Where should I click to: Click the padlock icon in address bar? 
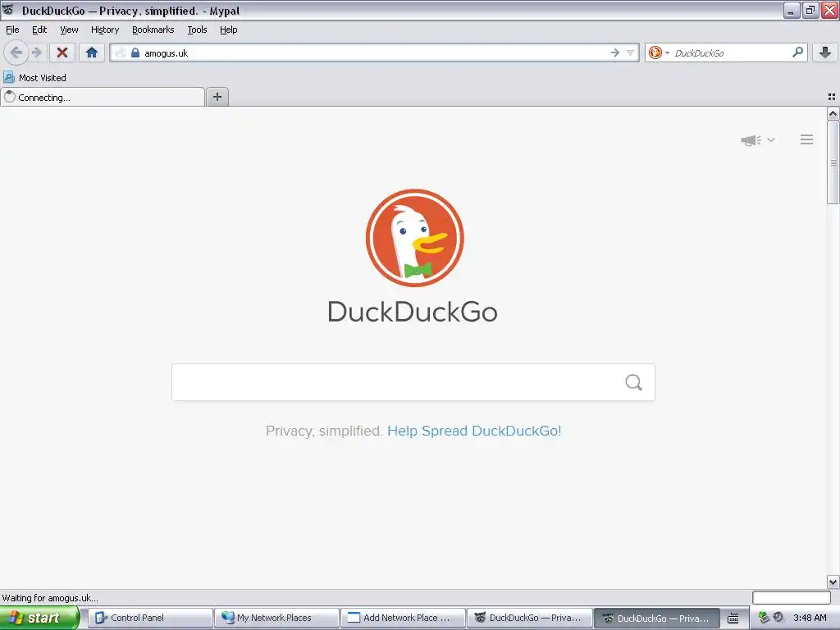(x=135, y=52)
